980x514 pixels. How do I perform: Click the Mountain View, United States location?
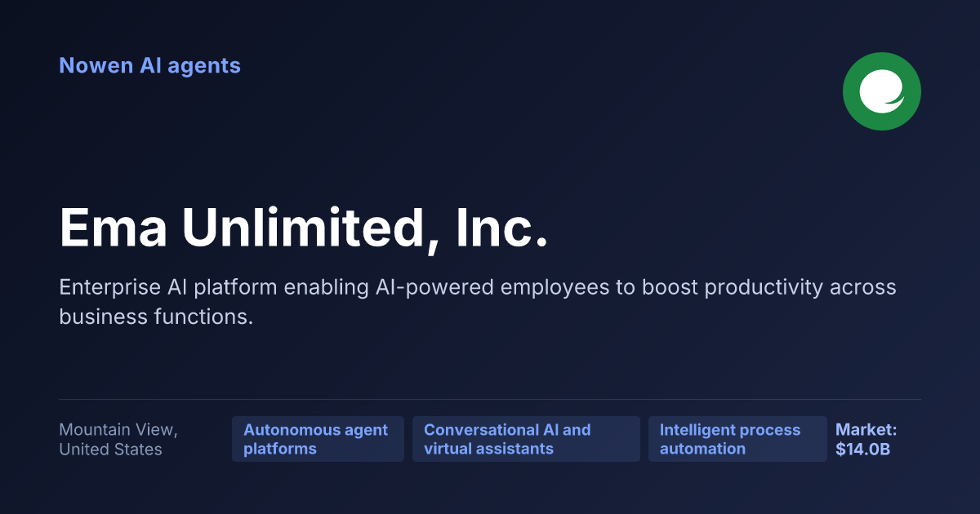(118, 439)
